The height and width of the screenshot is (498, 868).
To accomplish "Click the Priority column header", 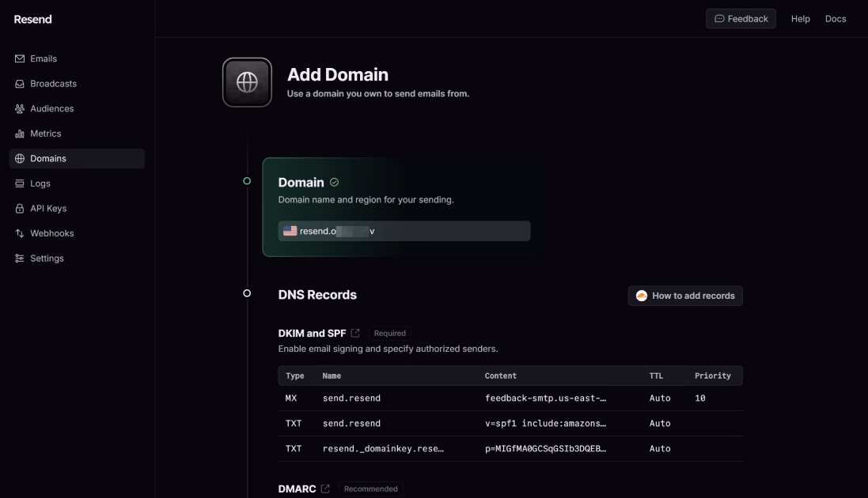I will coord(713,375).
